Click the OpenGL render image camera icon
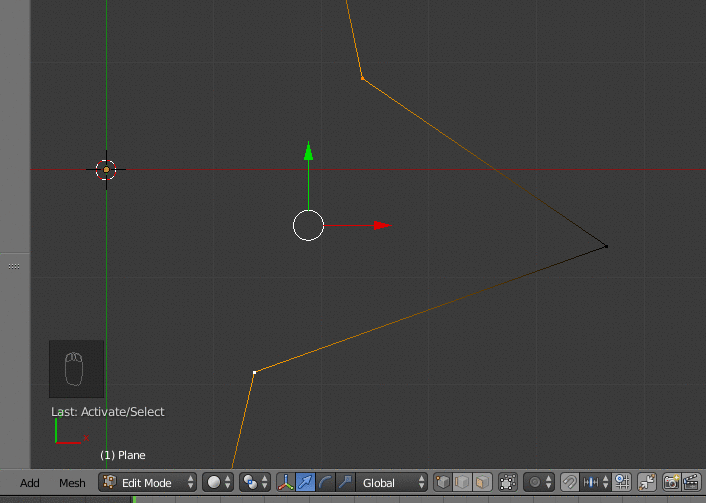 point(672,483)
